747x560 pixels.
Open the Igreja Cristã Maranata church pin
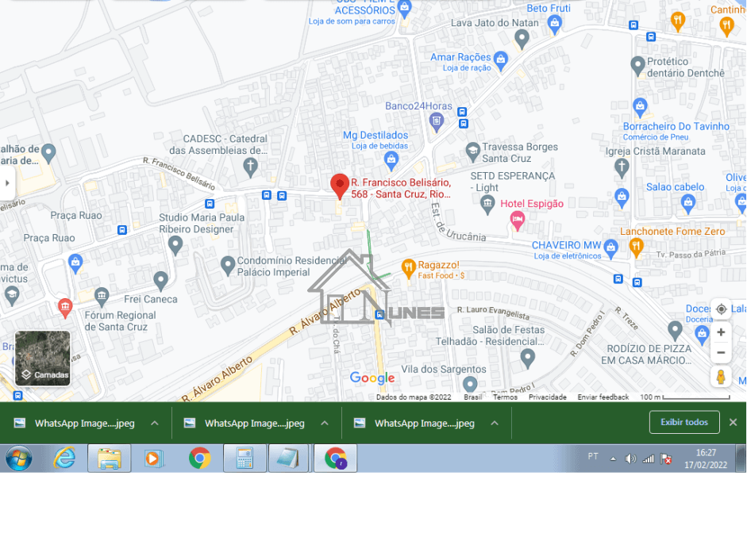pyautogui.click(x=622, y=169)
